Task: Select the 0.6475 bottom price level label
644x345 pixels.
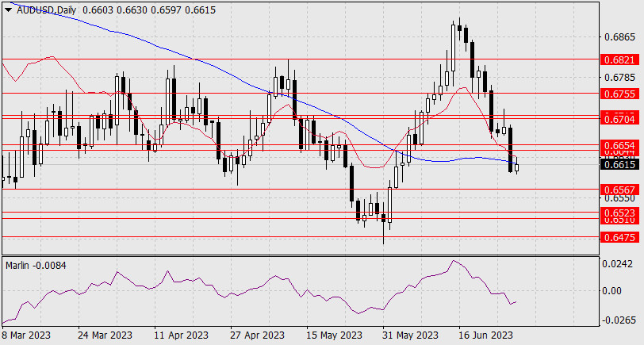Action: [619, 236]
